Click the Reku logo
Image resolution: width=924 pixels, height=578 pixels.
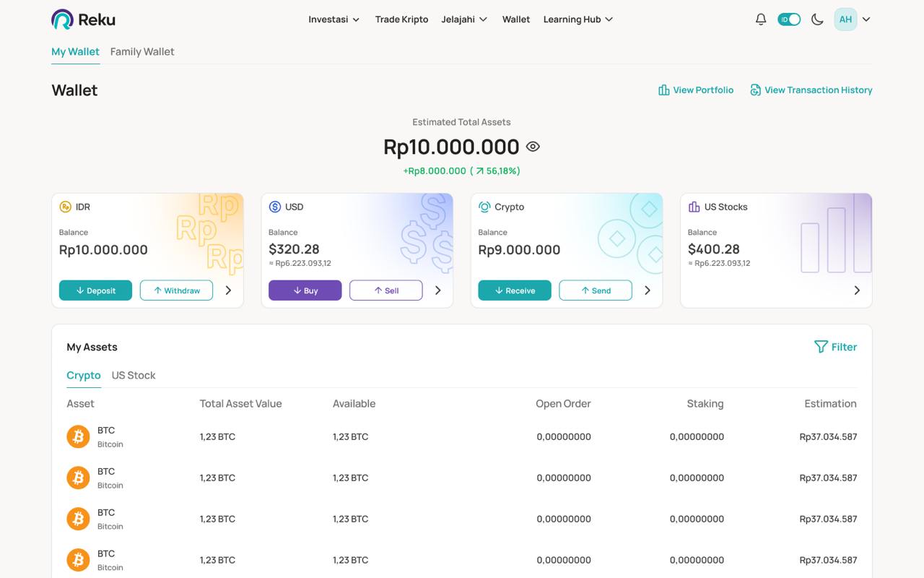coord(82,19)
